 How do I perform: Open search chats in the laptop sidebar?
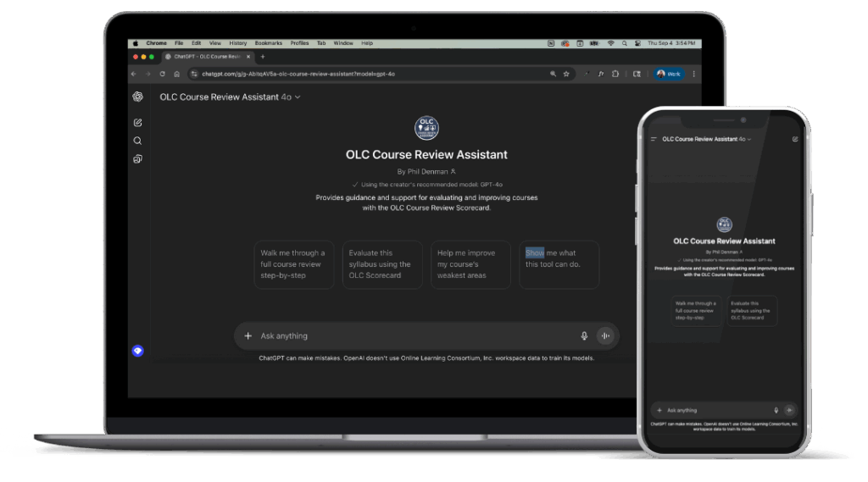(x=138, y=141)
